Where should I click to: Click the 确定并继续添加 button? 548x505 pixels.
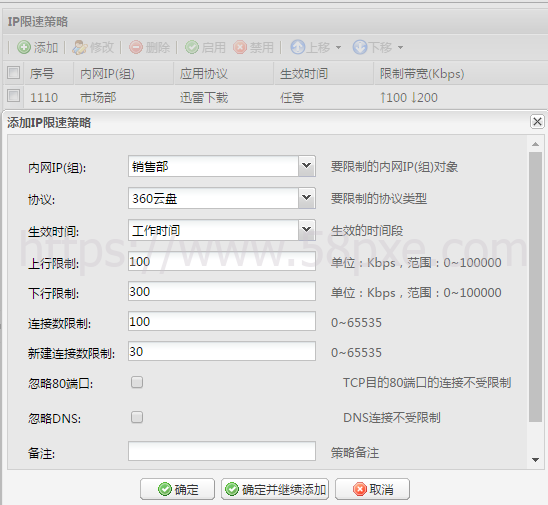(275, 489)
